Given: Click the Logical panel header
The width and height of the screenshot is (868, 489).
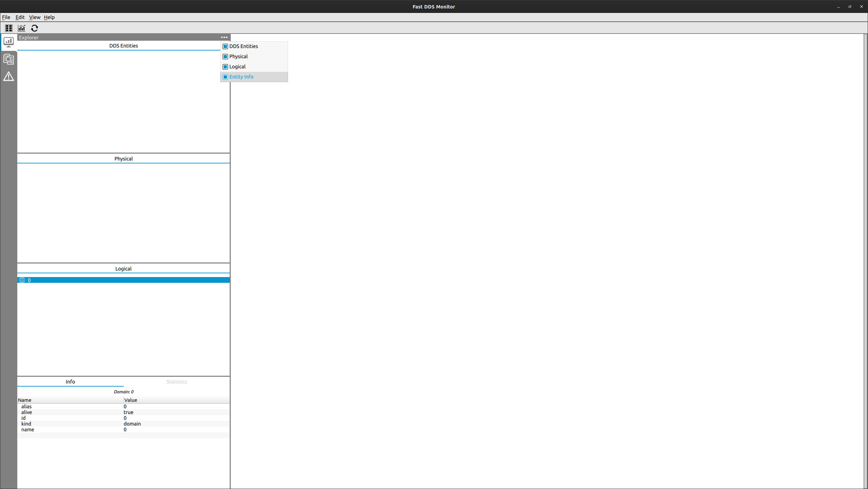Looking at the screenshot, I should tap(124, 269).
